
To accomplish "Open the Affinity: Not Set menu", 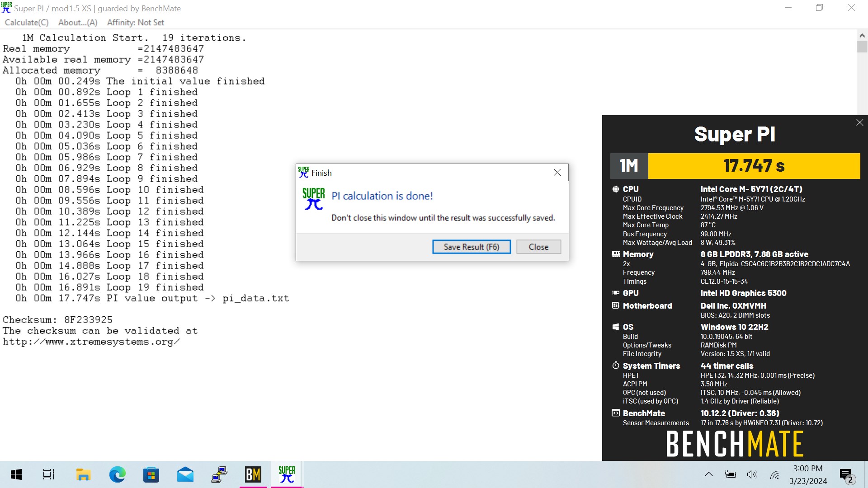I will (135, 22).
